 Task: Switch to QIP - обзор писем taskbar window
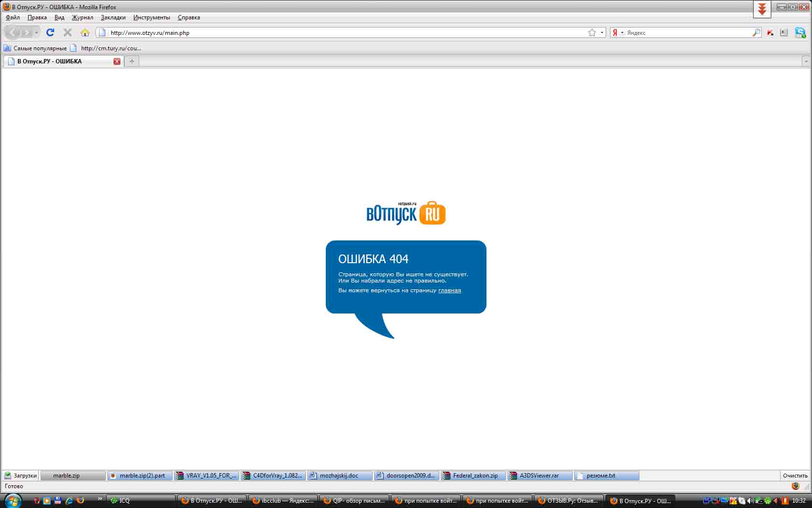tap(355, 501)
